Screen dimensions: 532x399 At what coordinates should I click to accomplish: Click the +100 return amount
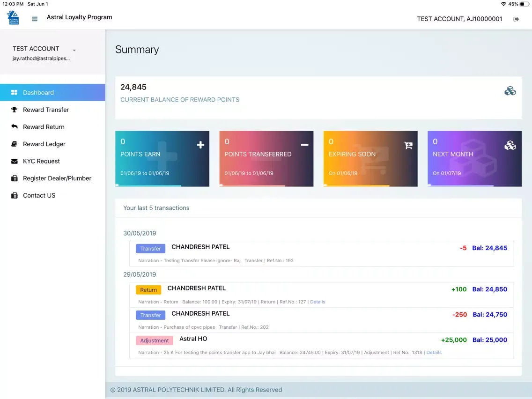(x=459, y=289)
